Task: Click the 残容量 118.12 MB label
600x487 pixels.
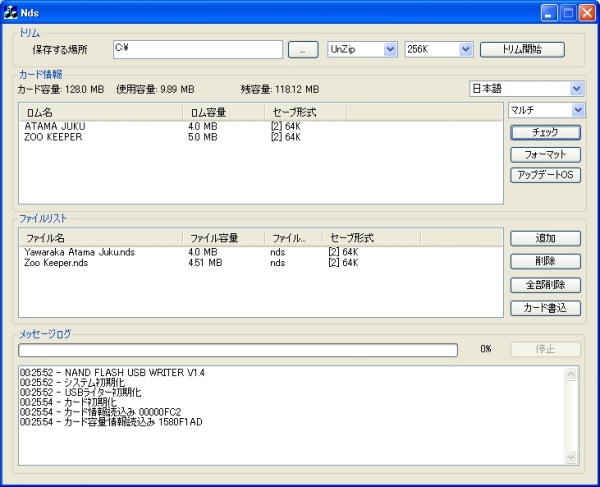Action: point(280,90)
